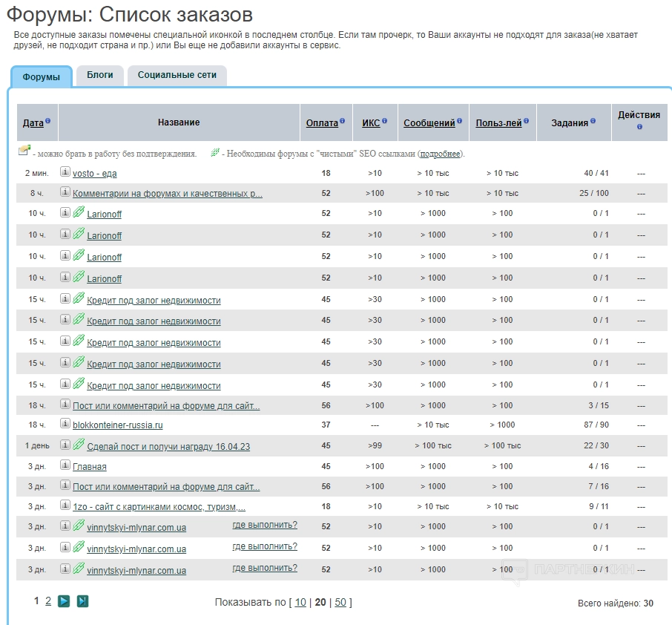Open the 1zo space pictures site order
Screen dimensions: 672x625
pyautogui.click(x=159, y=507)
